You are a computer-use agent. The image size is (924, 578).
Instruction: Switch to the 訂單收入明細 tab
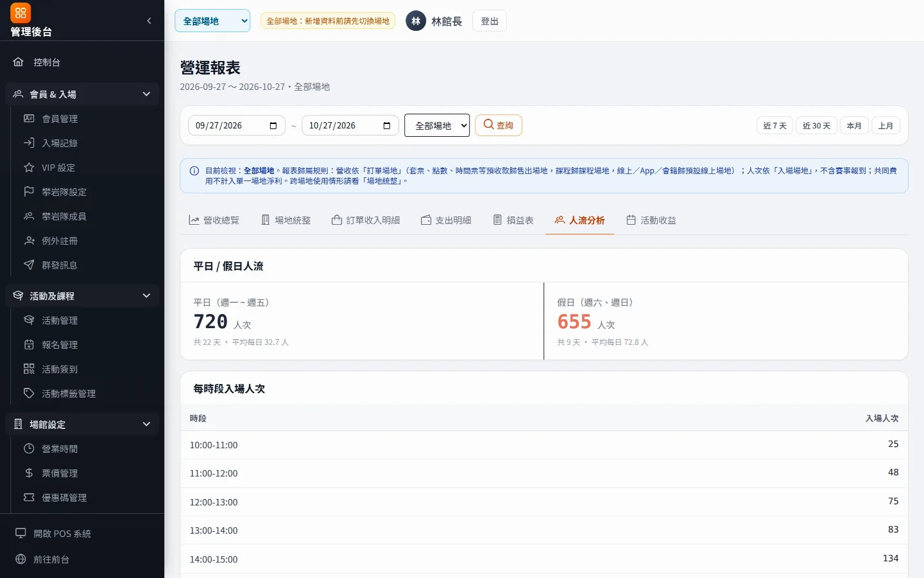point(366,220)
